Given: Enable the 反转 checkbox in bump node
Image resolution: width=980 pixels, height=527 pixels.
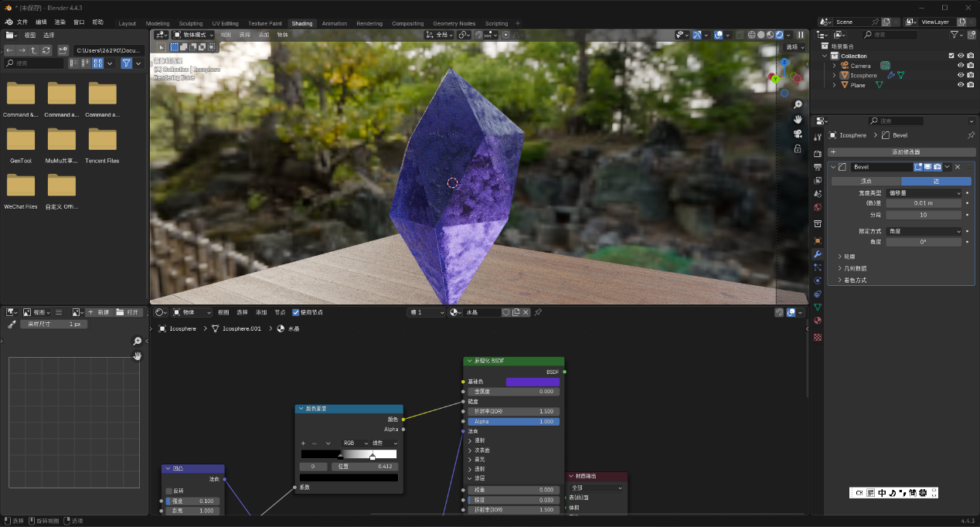Looking at the screenshot, I should coord(169,491).
